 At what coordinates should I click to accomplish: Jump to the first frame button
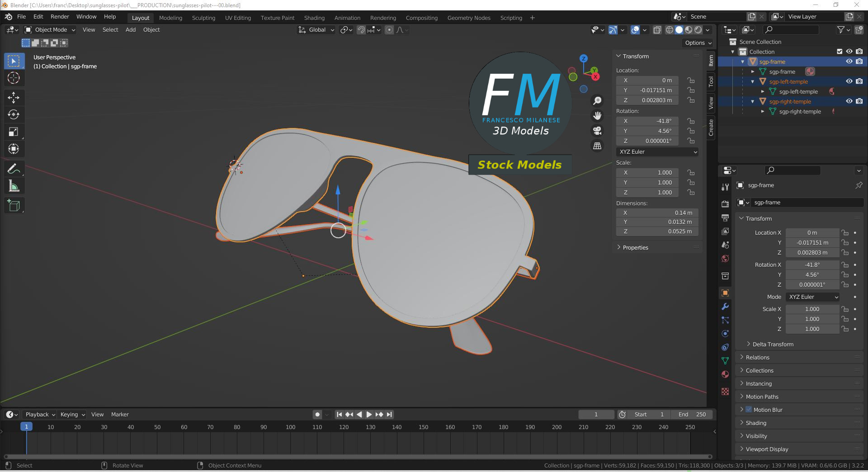[339, 414]
